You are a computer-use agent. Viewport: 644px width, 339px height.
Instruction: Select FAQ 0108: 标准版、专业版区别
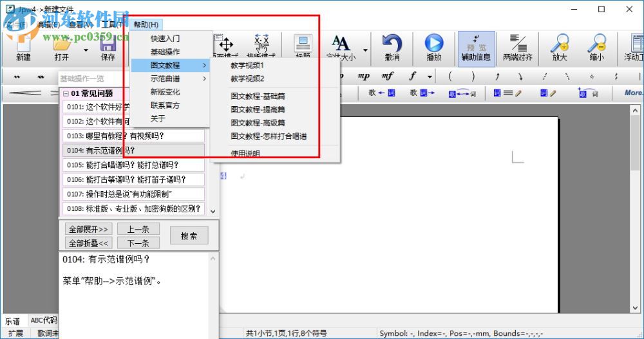(x=133, y=208)
